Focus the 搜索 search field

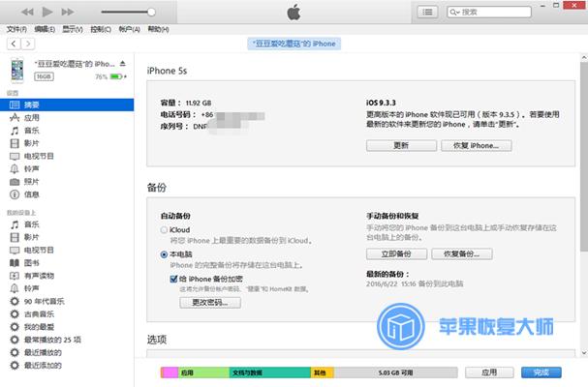click(489, 12)
